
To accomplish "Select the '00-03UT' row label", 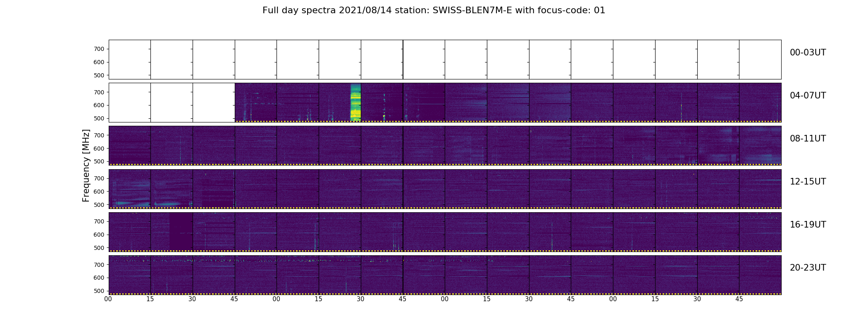I will (x=808, y=53).
